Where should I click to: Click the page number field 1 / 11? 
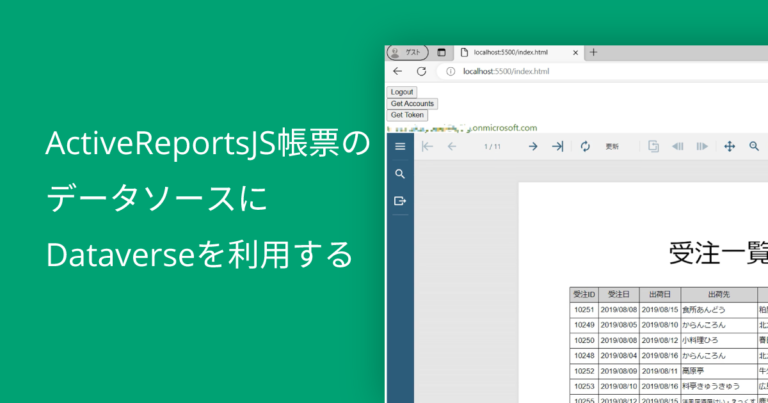tap(492, 146)
